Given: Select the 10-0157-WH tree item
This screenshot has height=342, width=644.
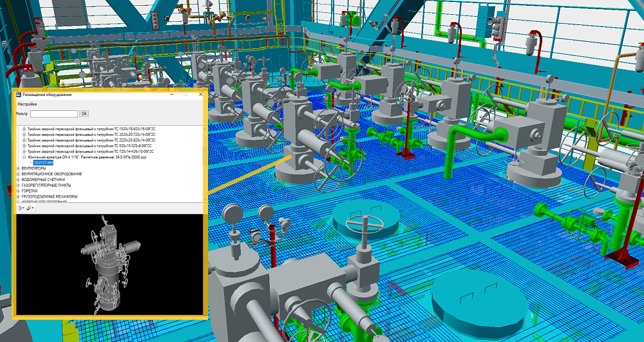Looking at the screenshot, I should point(43,163).
